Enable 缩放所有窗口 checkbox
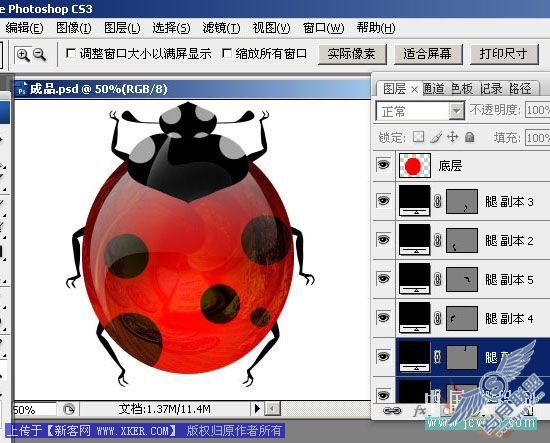This screenshot has height=443, width=550. click(227, 54)
